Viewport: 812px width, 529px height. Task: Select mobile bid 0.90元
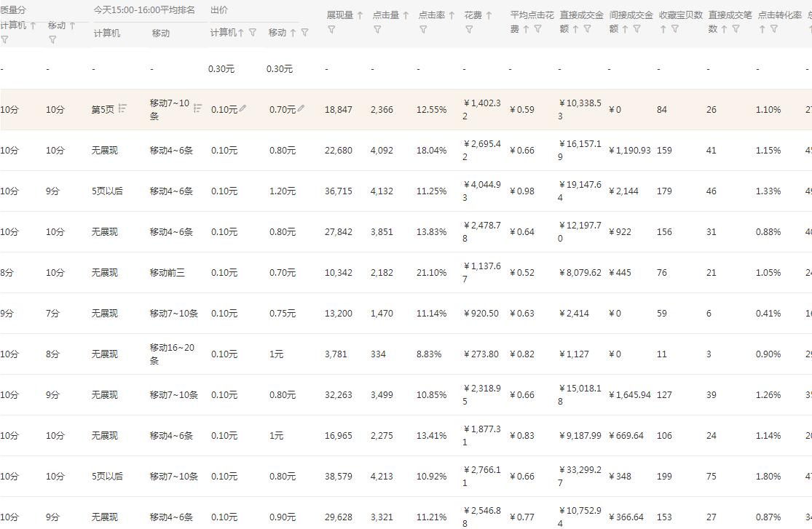coord(283,517)
